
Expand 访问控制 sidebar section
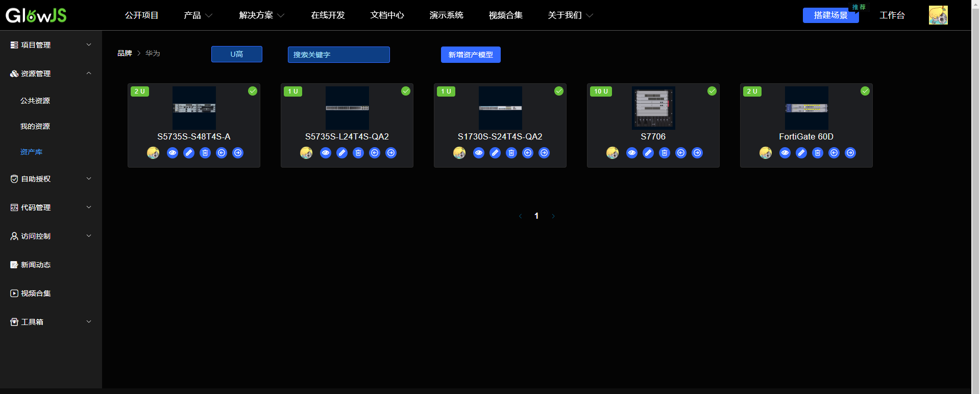(x=51, y=236)
